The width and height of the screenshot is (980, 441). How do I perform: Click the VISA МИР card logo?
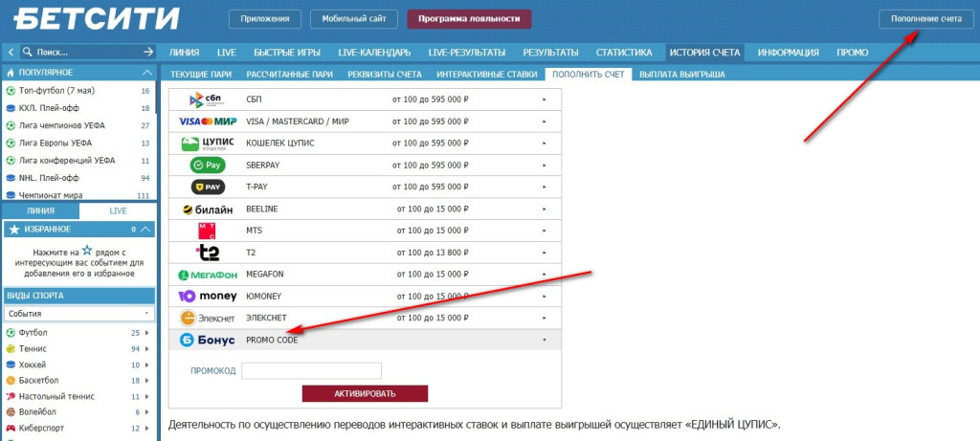click(x=207, y=121)
